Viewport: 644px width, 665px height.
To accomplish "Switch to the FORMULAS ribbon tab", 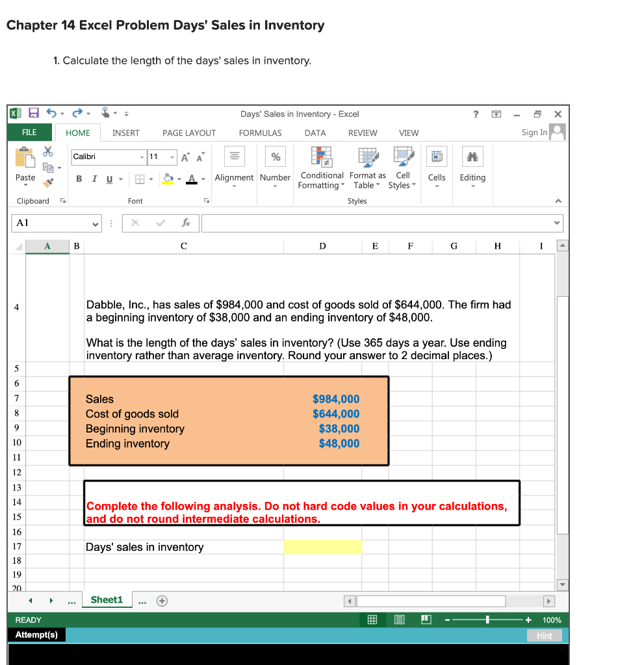I will click(x=260, y=133).
